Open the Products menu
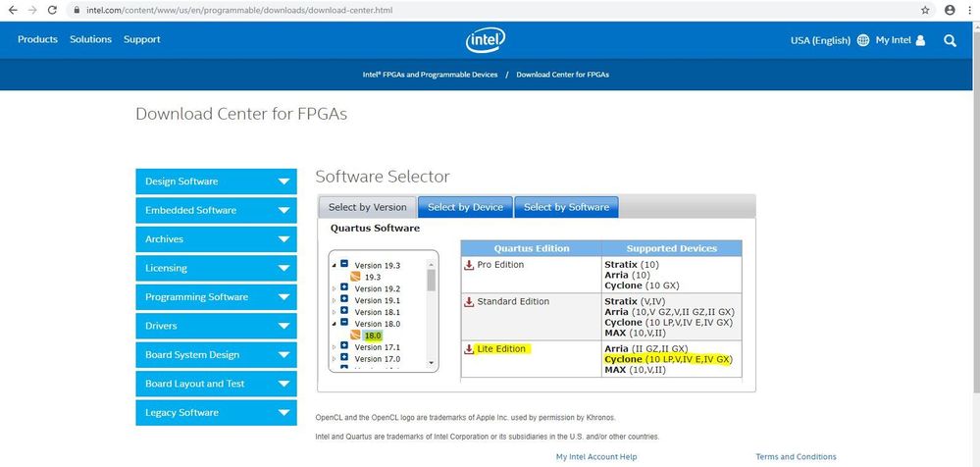 tap(37, 39)
